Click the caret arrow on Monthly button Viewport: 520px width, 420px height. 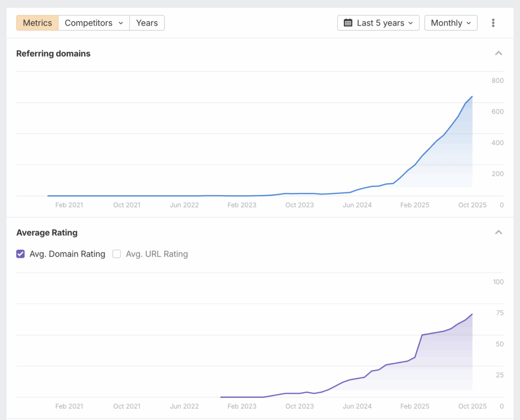[x=468, y=23]
